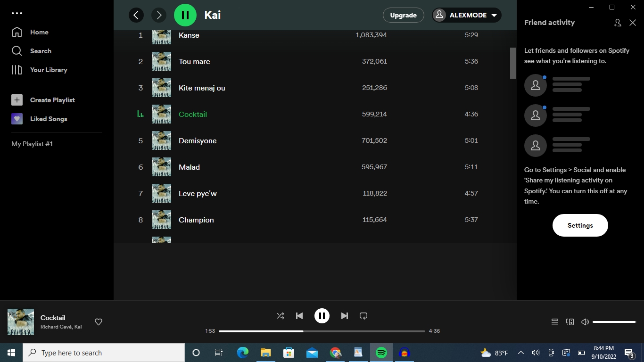Expand the ALEXMODE account dropdown

(x=467, y=15)
